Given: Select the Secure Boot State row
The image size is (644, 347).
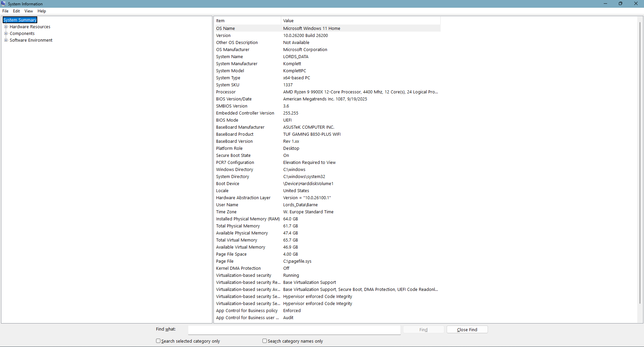Looking at the screenshot, I should tap(328, 156).
